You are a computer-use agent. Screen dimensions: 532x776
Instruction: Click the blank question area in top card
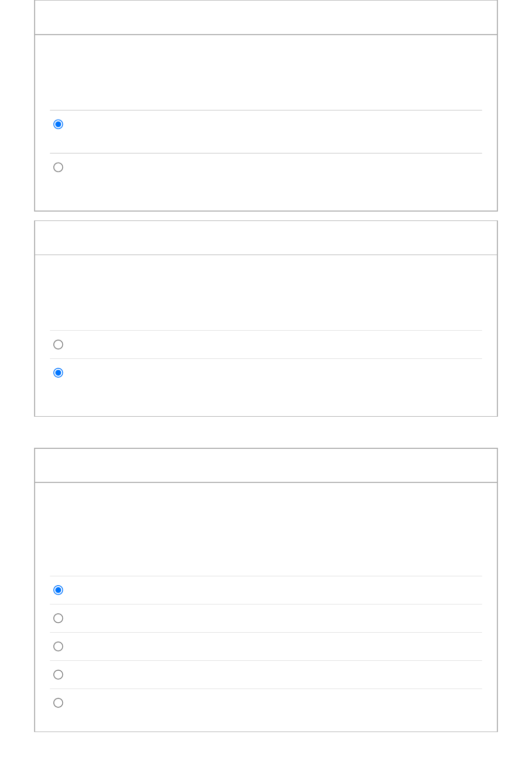266,72
